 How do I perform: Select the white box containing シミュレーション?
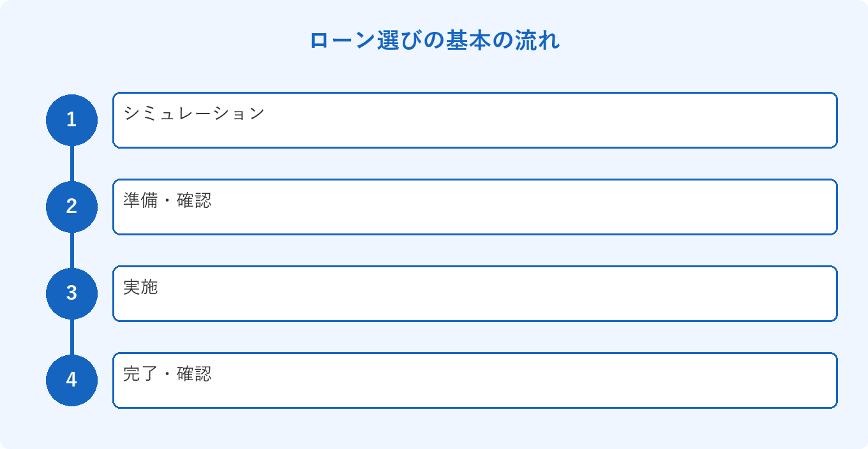(475, 120)
